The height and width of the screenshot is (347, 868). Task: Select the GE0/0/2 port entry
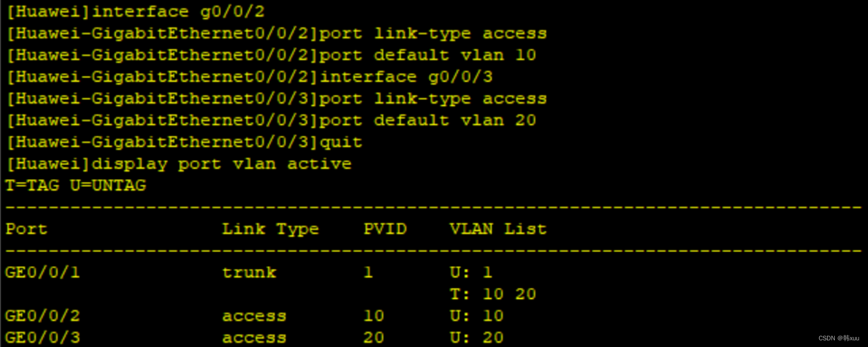[x=43, y=315]
